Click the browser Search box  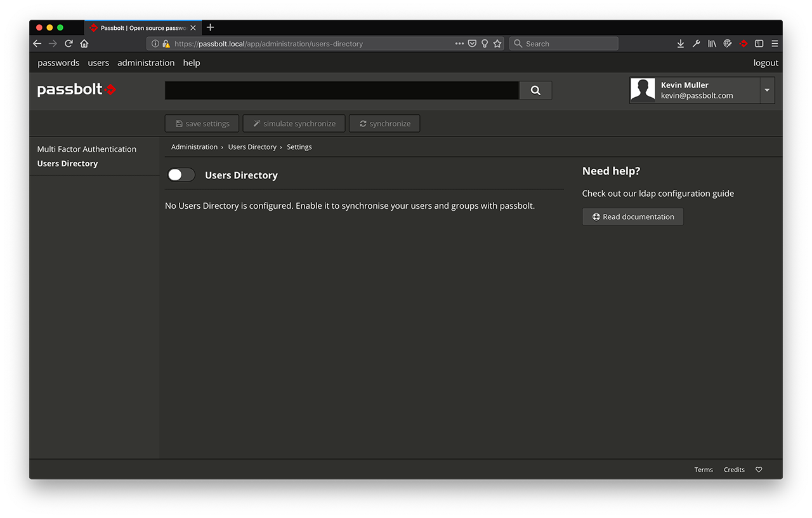point(563,44)
